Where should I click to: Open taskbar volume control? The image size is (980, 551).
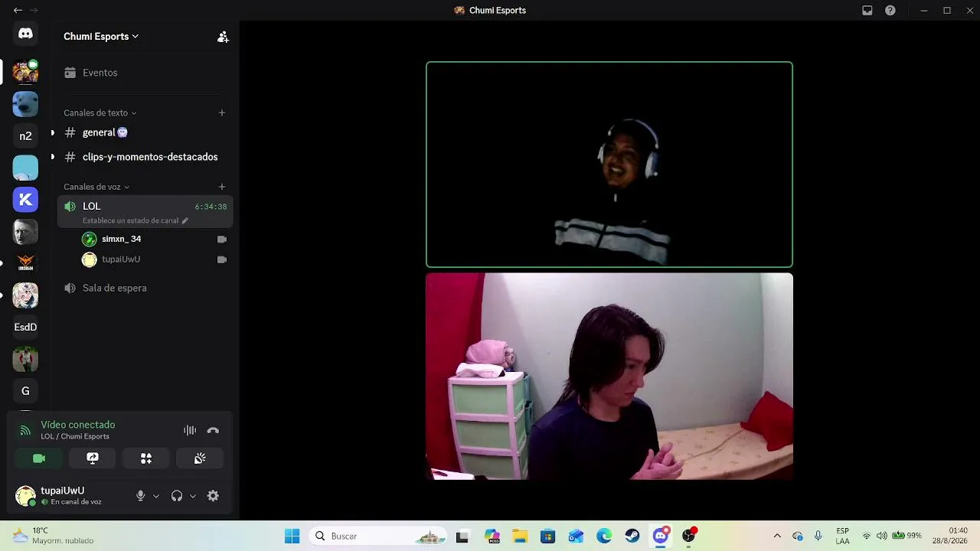point(881,536)
